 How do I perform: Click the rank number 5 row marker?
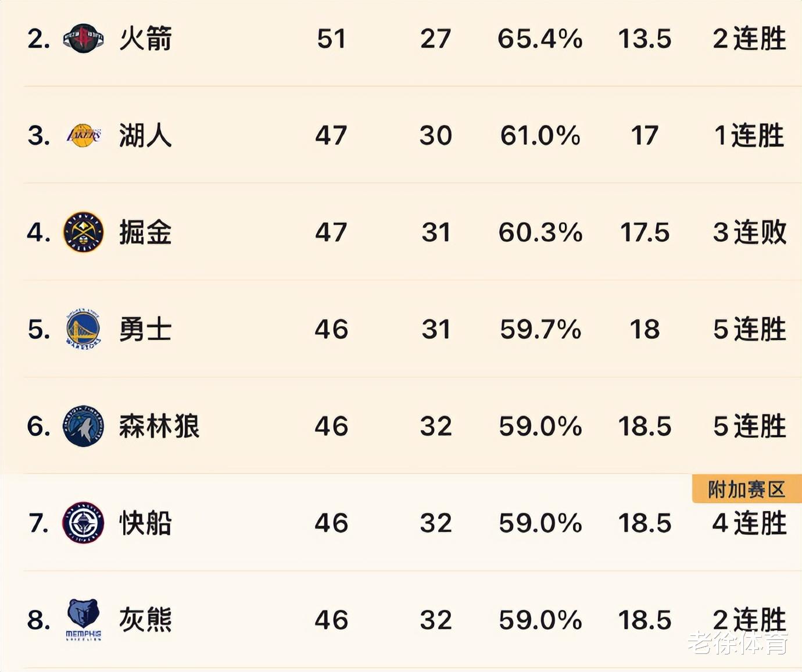(38, 330)
